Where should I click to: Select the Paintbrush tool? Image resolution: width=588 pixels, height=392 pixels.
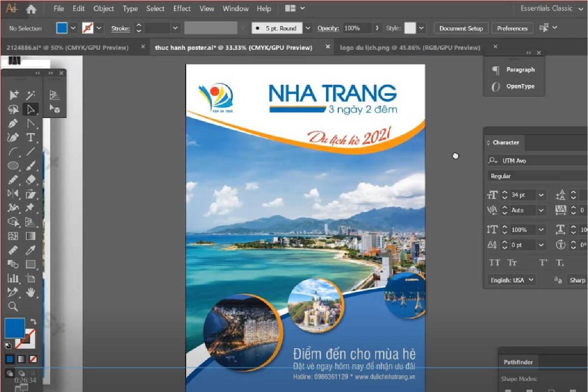coord(31,166)
